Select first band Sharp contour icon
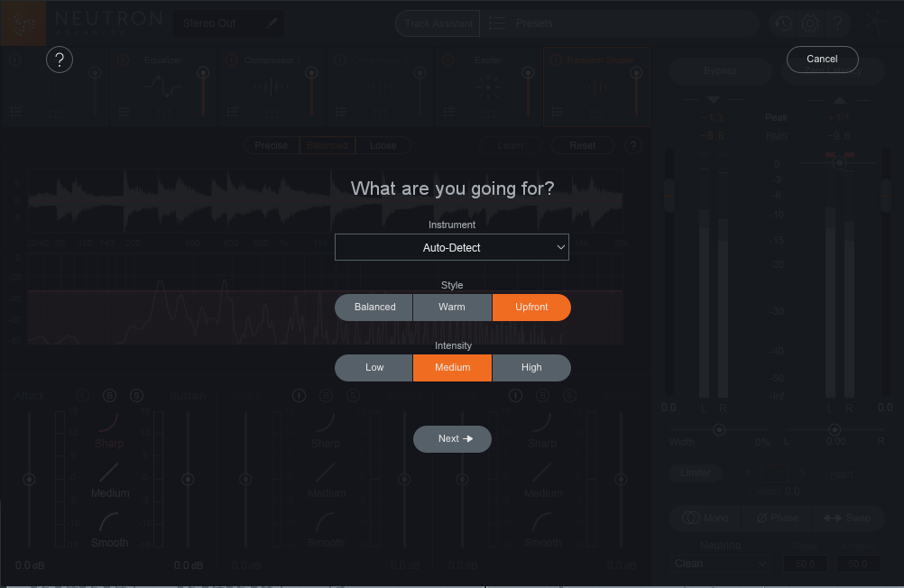The height and width of the screenshot is (588, 904). point(108,422)
